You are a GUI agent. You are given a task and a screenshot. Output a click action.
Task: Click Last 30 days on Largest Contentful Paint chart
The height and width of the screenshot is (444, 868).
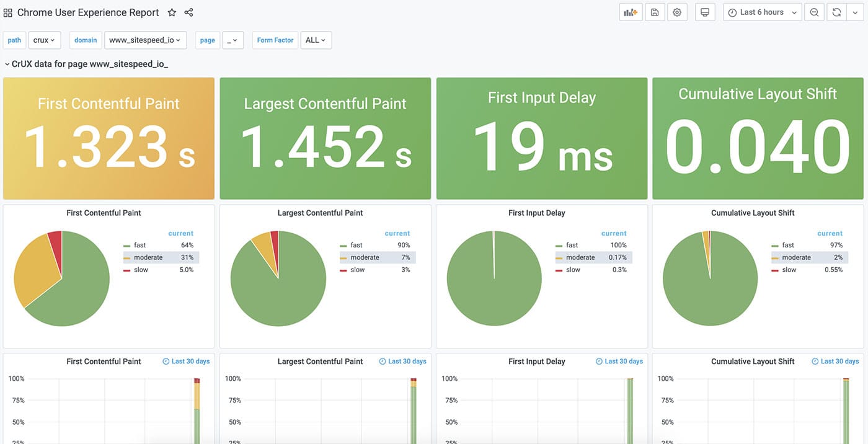tap(402, 362)
